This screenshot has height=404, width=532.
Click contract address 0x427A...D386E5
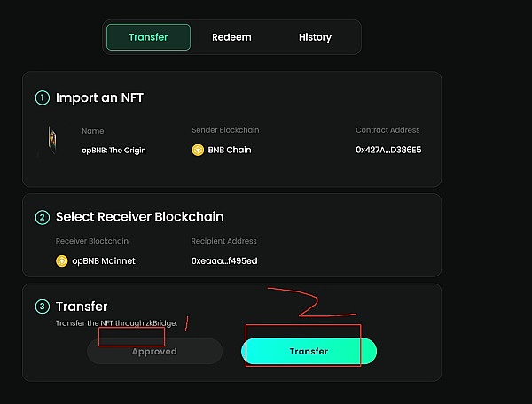pyautogui.click(x=388, y=151)
